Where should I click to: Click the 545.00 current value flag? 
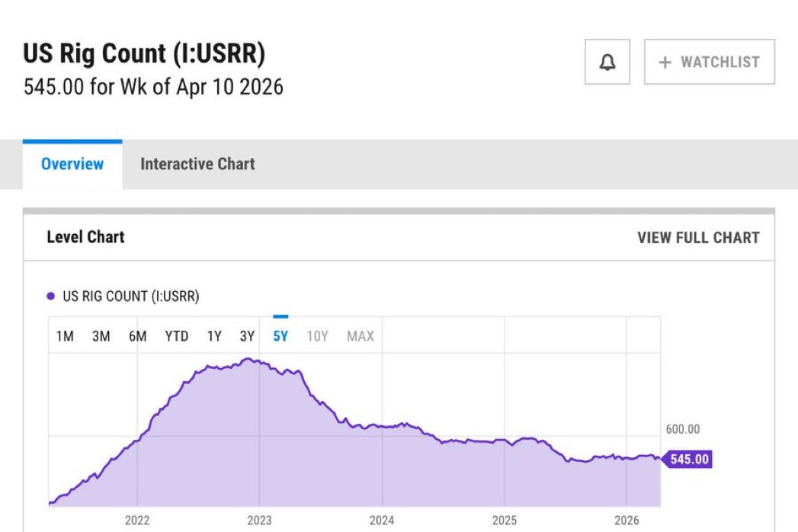[x=686, y=459]
